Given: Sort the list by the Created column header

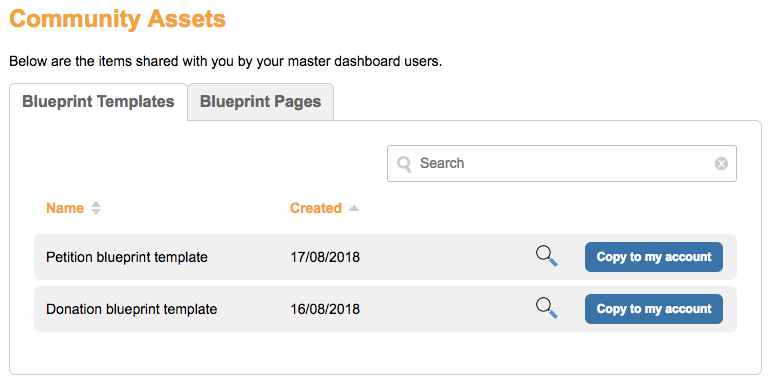Looking at the screenshot, I should [316, 208].
